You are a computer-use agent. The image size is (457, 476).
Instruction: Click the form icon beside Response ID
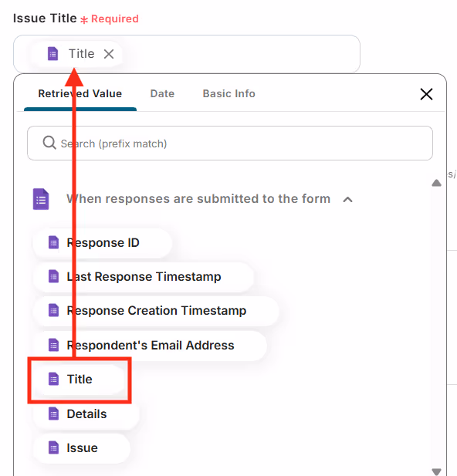pos(54,243)
